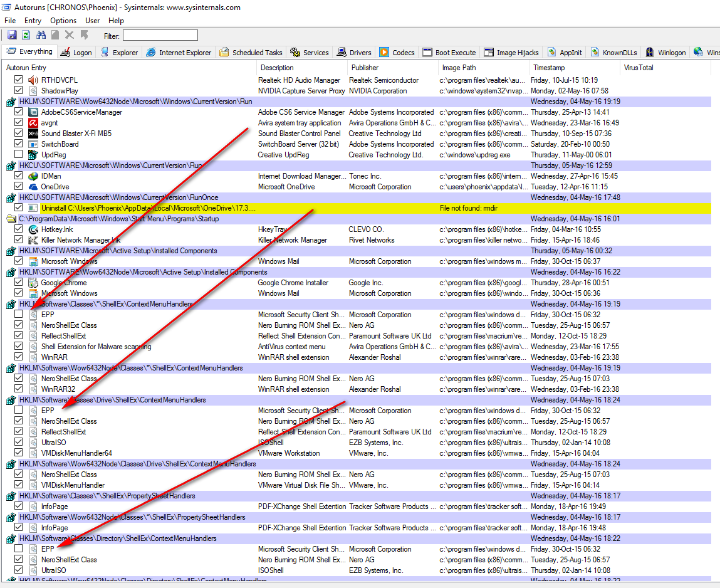720x588 pixels.
Task: Disable the Shell Extension for Malware scanning checkbox
Action: [x=18, y=346]
